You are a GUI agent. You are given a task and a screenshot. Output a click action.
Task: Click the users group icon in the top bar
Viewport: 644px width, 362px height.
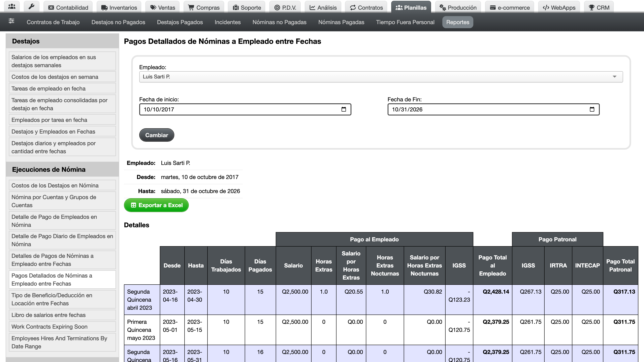12,7
